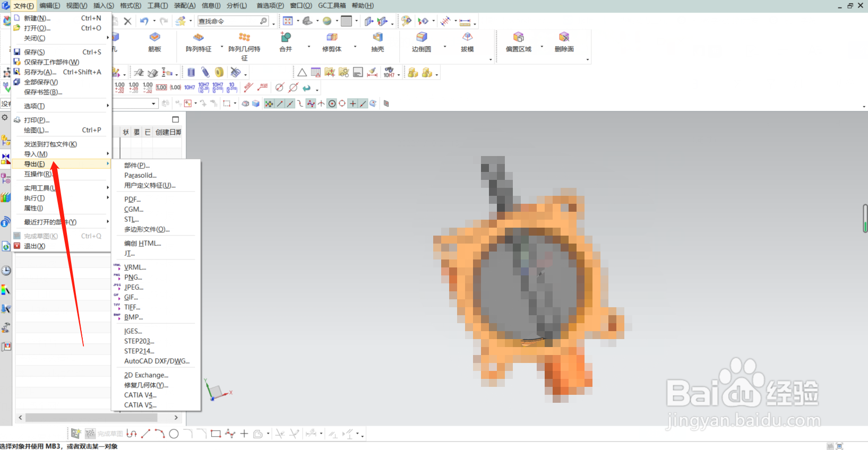
Task: Expand the Unite dropdown arrow
Action: [309, 47]
